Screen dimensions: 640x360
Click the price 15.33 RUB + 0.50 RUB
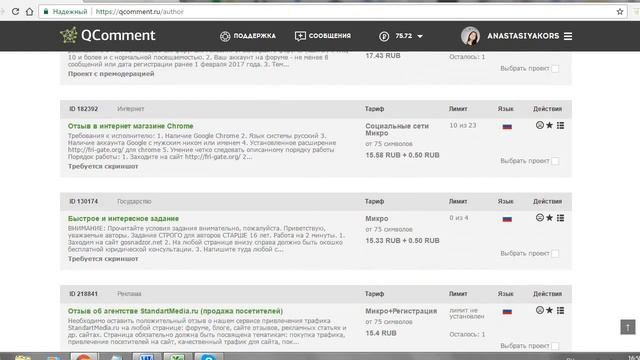pos(402,241)
